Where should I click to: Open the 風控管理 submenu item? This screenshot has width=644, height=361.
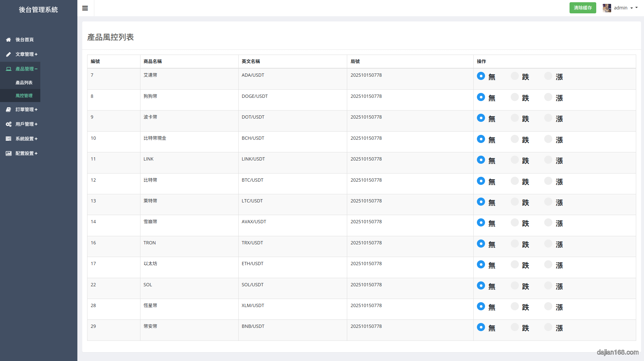[x=24, y=96]
